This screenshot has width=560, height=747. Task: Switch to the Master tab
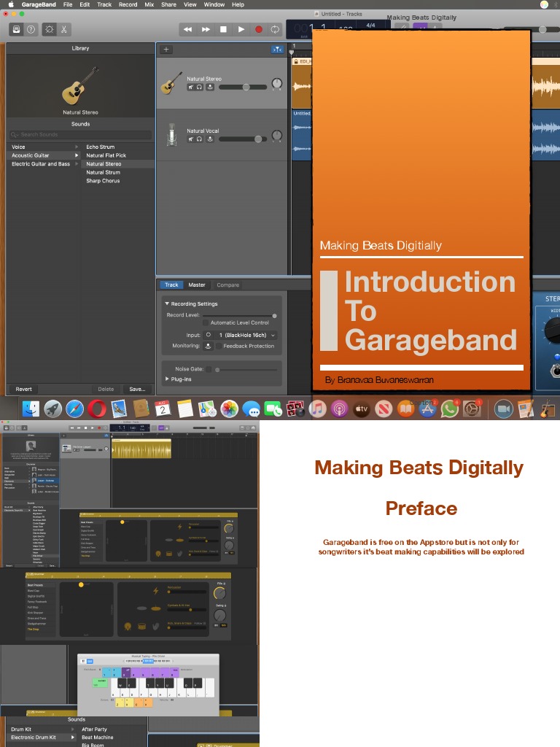click(197, 285)
